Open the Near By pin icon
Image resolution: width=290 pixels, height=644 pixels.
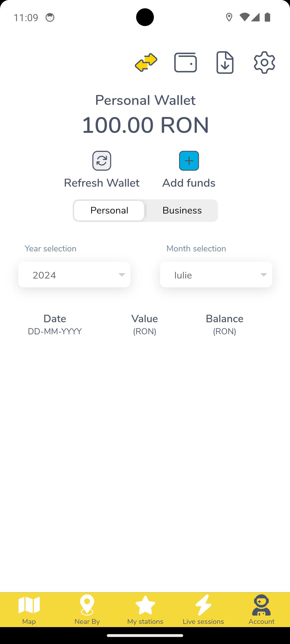coord(87,605)
